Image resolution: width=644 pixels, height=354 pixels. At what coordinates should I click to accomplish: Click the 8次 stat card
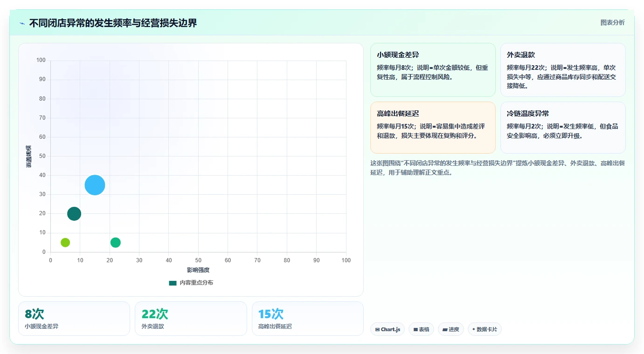click(x=74, y=319)
